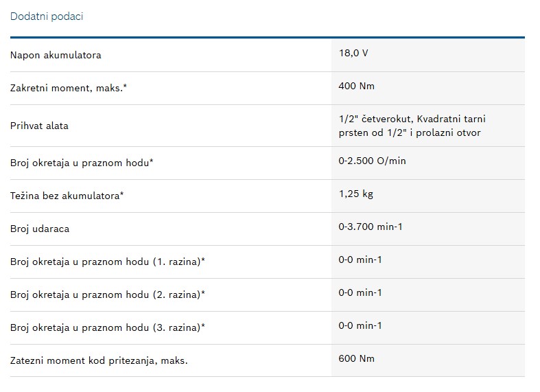The width and height of the screenshot is (540, 392).
Task: Select the 'Prihvat alata' row label
Action: coord(39,126)
